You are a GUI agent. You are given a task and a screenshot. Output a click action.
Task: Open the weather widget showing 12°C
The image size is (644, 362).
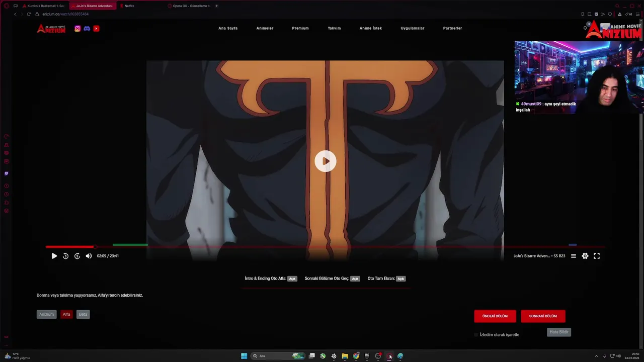click(17, 356)
